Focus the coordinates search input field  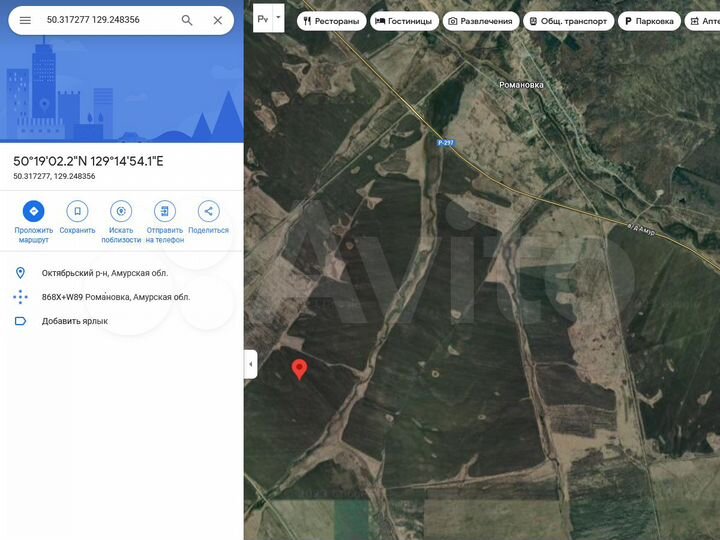click(x=105, y=20)
